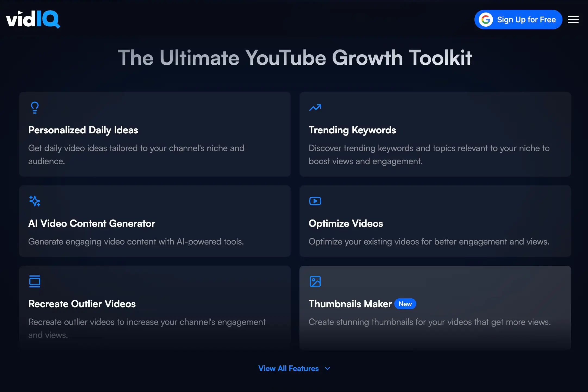Click 'Discover trending keywords and topics' description
Viewport: 588px width, 392px height.
(429, 155)
